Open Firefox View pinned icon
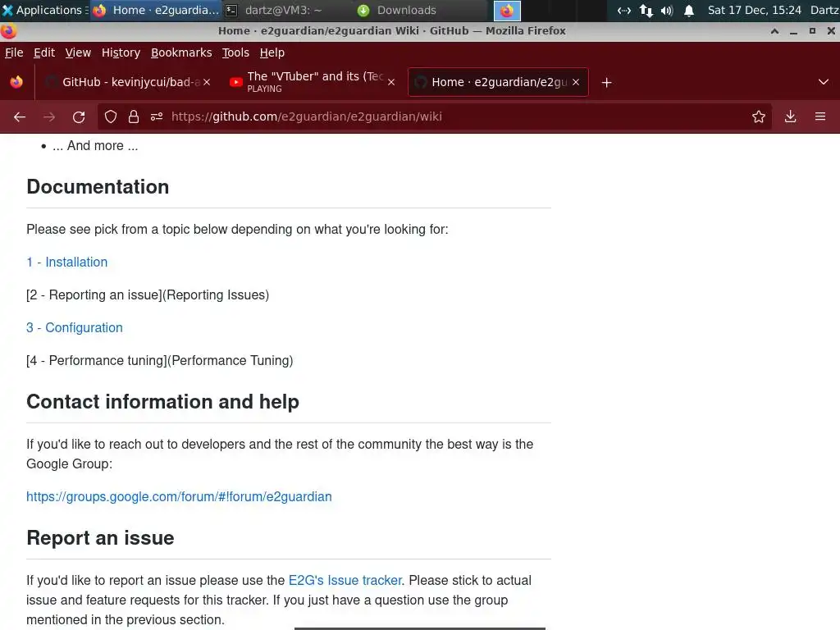 pos(16,82)
